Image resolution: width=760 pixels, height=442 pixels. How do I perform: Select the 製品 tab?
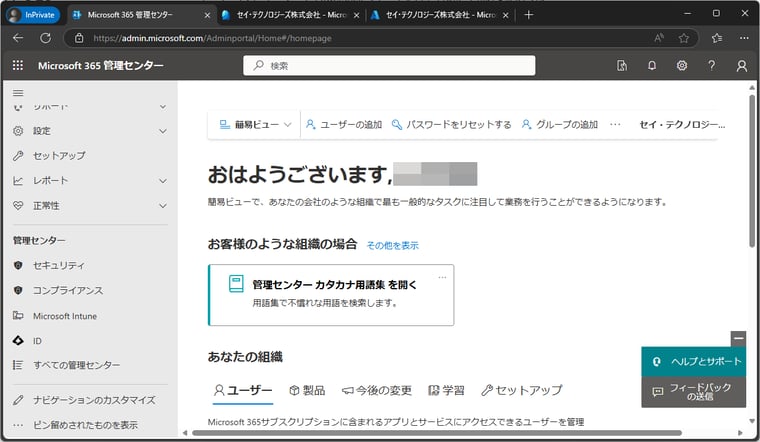pyautogui.click(x=307, y=390)
